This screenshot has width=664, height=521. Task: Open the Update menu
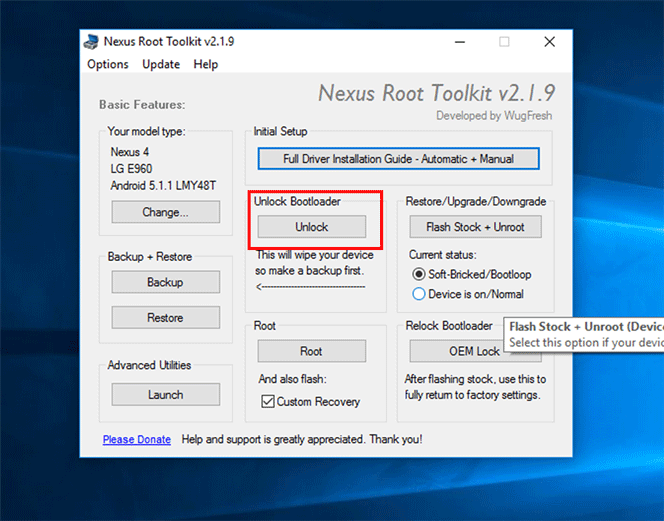coord(161,64)
